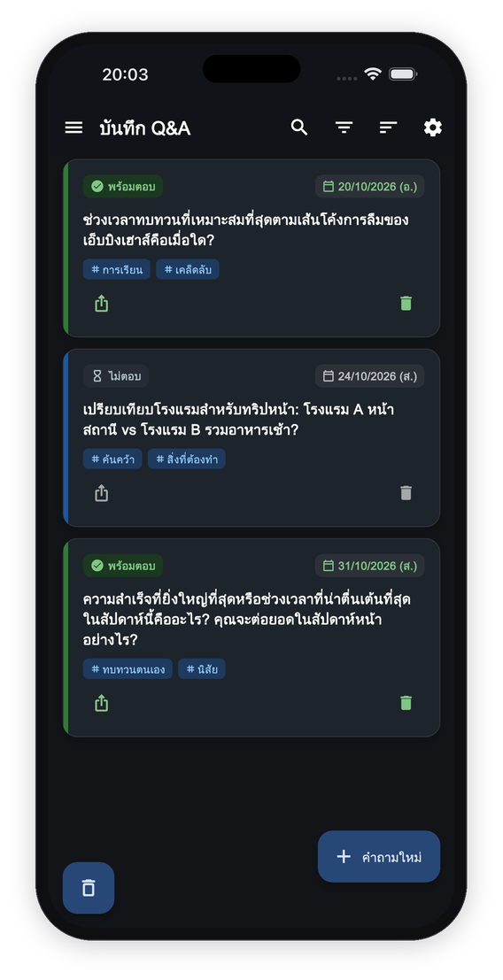Share the hotel comparison question
The image size is (503, 980).
click(101, 494)
